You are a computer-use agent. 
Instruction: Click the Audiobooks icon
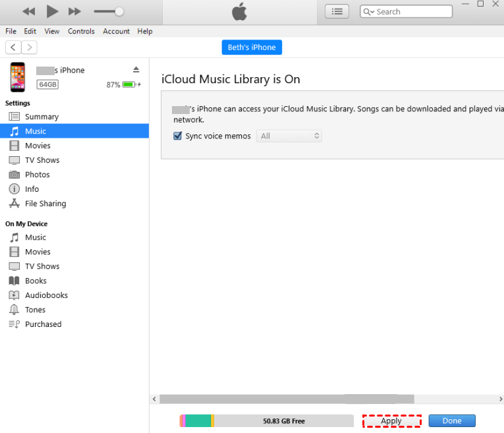click(14, 295)
